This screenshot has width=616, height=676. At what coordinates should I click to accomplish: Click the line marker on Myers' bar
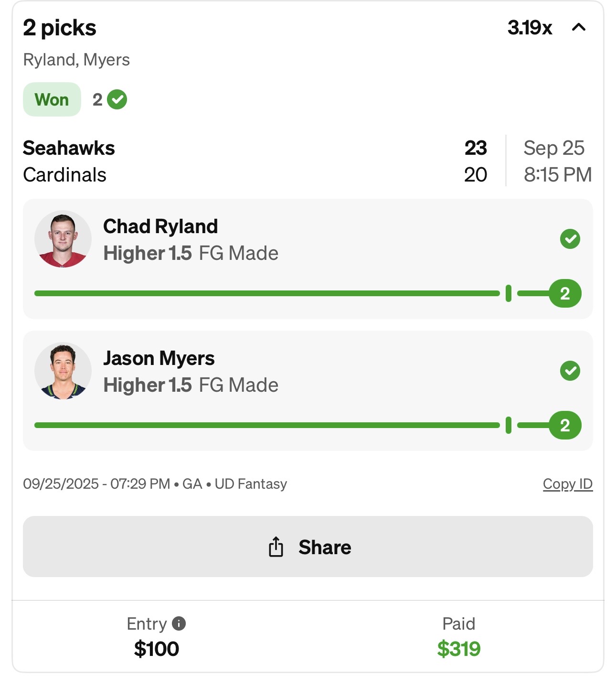(508, 425)
